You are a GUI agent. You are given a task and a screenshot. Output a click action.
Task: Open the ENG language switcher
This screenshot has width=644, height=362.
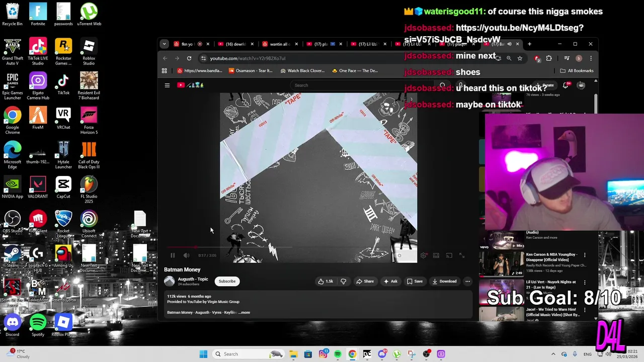pyautogui.click(x=587, y=354)
